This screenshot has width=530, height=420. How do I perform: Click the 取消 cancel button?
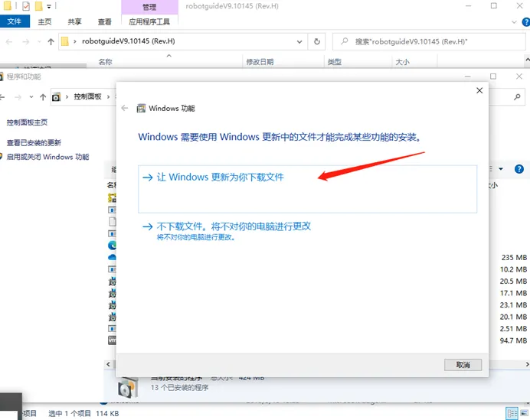[x=463, y=365]
